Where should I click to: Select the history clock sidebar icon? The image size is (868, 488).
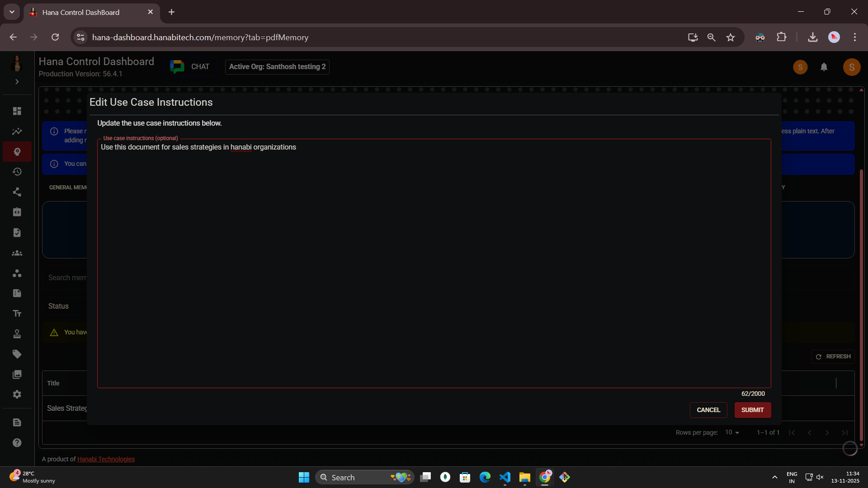(x=17, y=172)
